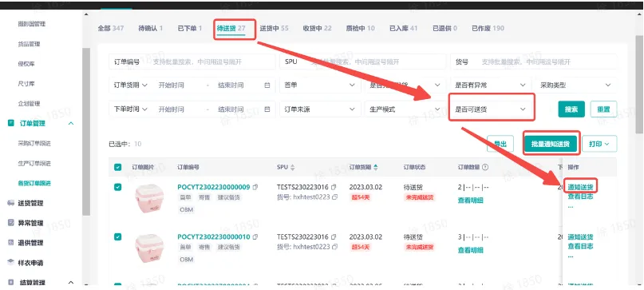The image size is (644, 290).
Task: Switch to the 送货中 55 tab
Action: 274,29
